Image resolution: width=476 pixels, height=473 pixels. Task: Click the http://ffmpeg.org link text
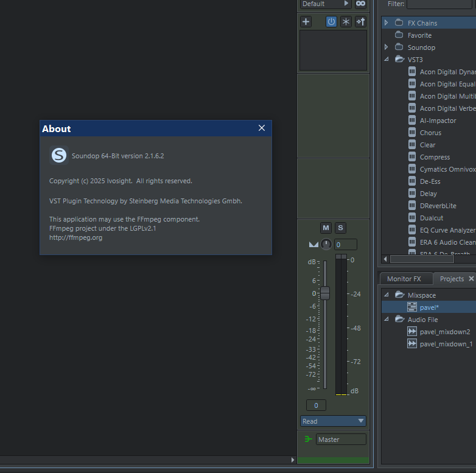coord(75,237)
